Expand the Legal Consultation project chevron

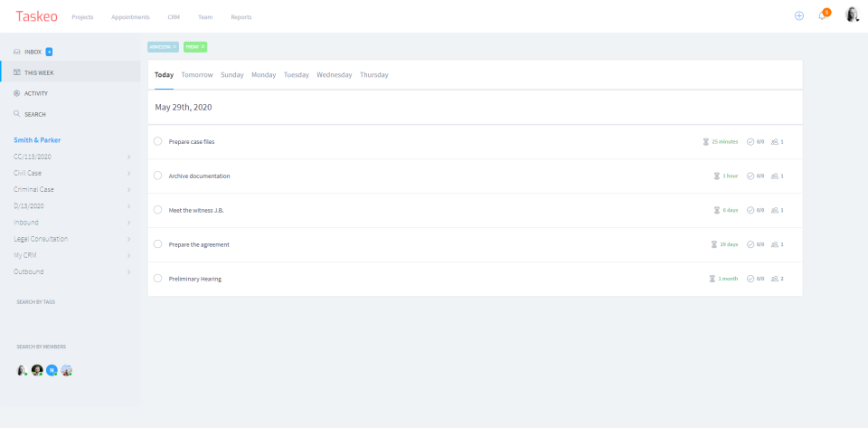tap(128, 239)
